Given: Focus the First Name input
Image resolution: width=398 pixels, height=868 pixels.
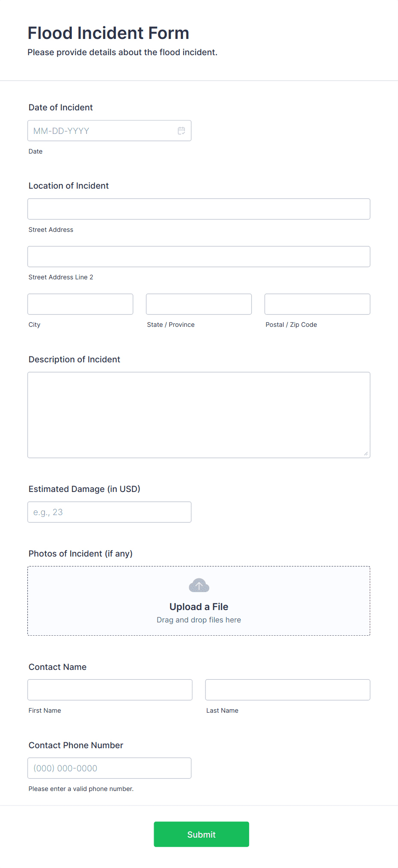Looking at the screenshot, I should pos(110,690).
